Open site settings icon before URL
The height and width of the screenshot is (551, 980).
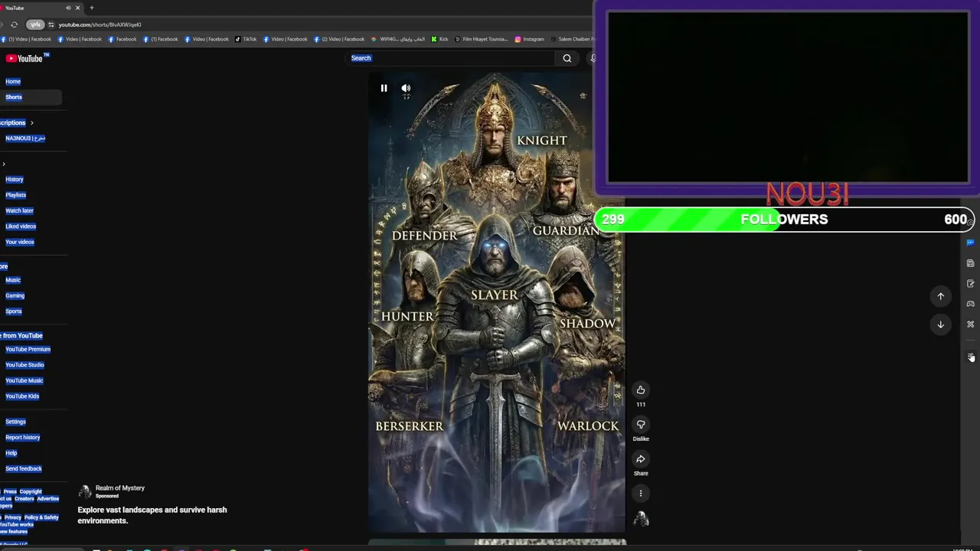pyautogui.click(x=51, y=24)
